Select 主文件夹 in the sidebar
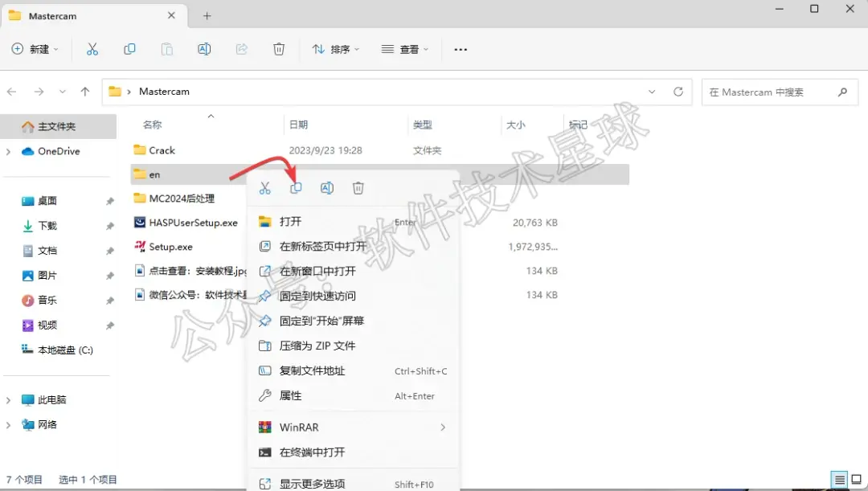 (58, 127)
